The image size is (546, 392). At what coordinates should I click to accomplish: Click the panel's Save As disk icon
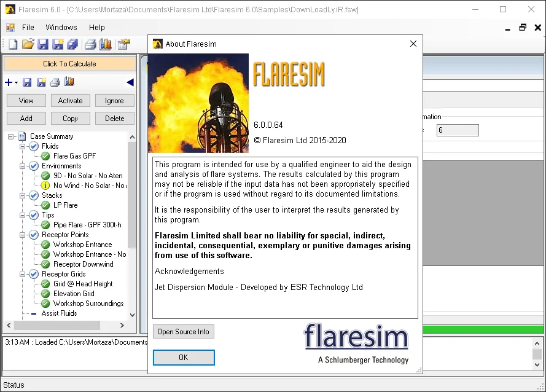click(x=41, y=82)
